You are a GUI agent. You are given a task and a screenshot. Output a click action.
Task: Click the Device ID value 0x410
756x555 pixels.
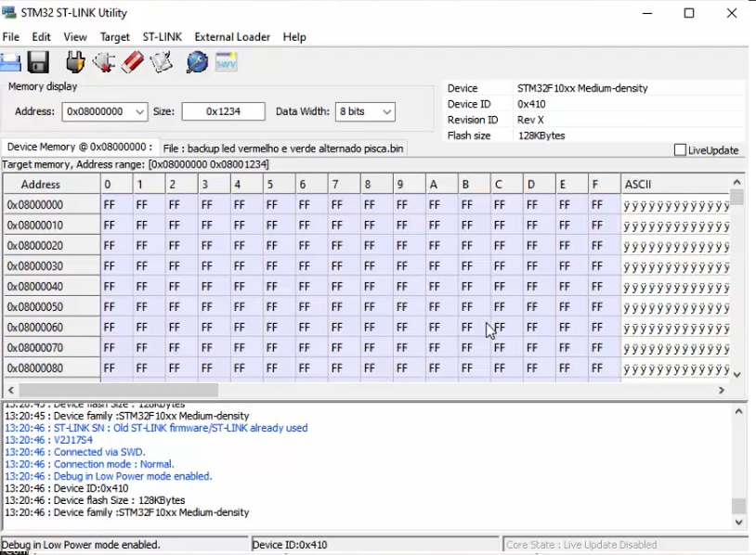pos(531,104)
